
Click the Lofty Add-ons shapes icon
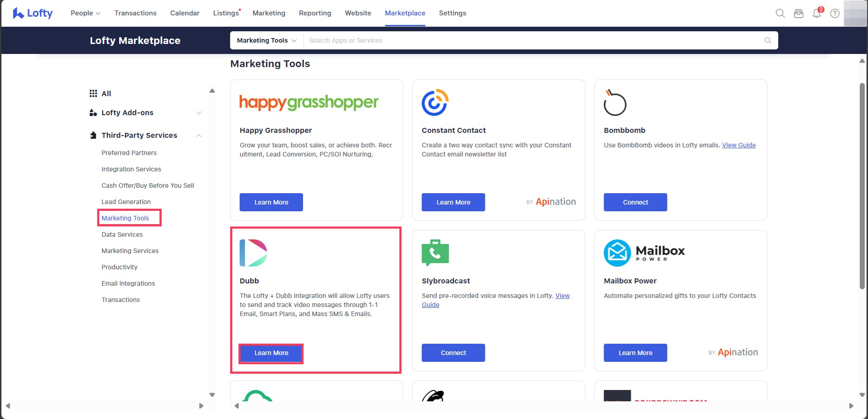coord(93,112)
